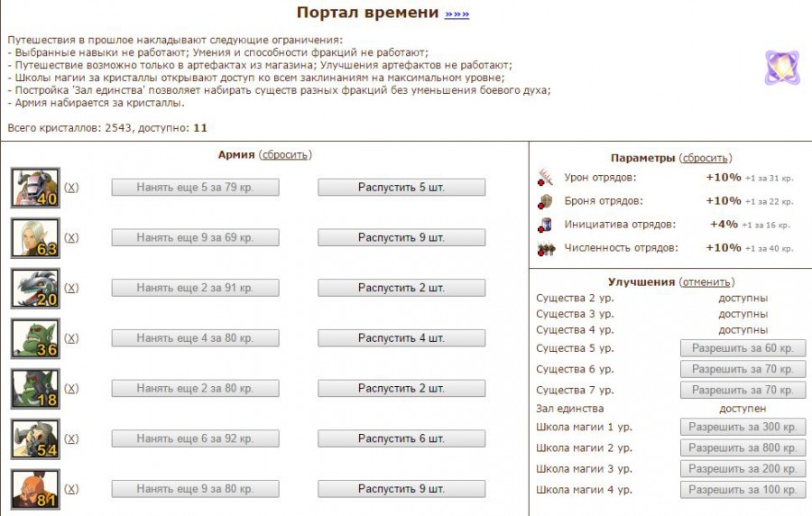The width and height of the screenshot is (812, 516).
Task: Click the purple time portal crystal icon
Action: pos(782,68)
